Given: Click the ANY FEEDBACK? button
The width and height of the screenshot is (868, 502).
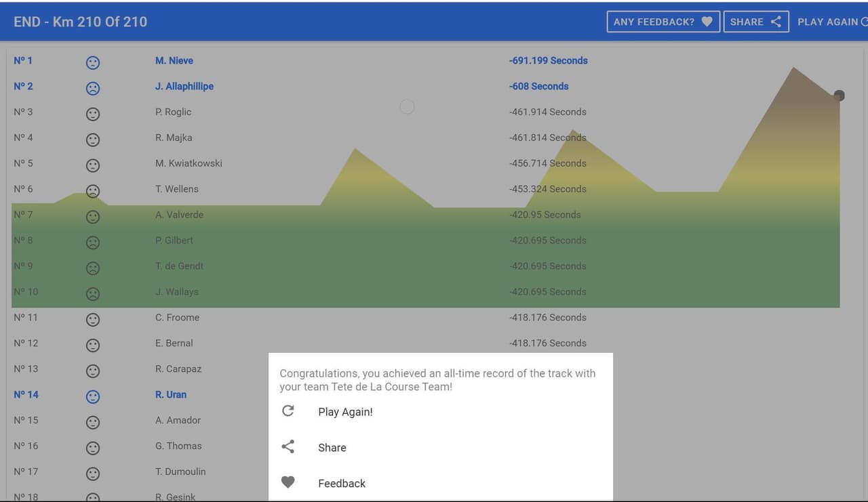Looking at the screenshot, I should coord(663,22).
